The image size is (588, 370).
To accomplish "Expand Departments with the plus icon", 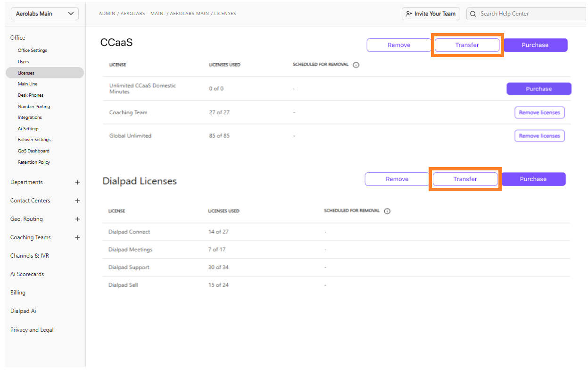I will (77, 182).
